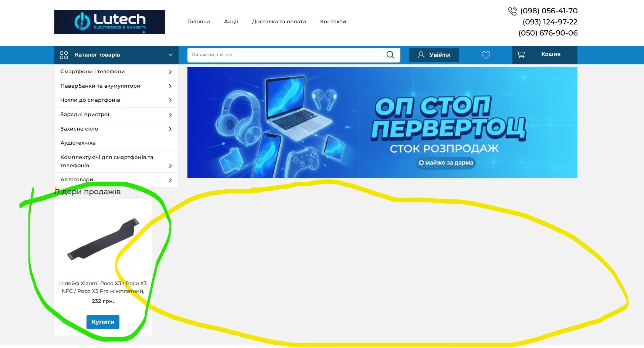This screenshot has width=644, height=348.
Task: Click into the search input field
Action: pyautogui.click(x=285, y=55)
